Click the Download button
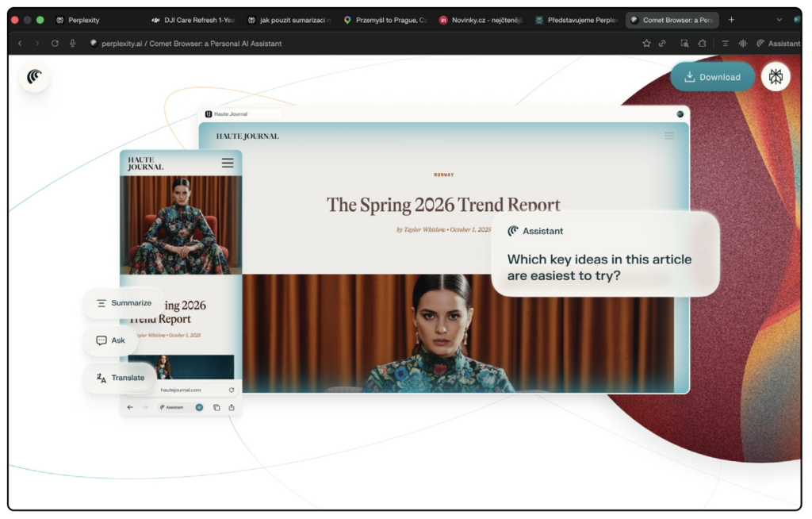 pos(712,77)
